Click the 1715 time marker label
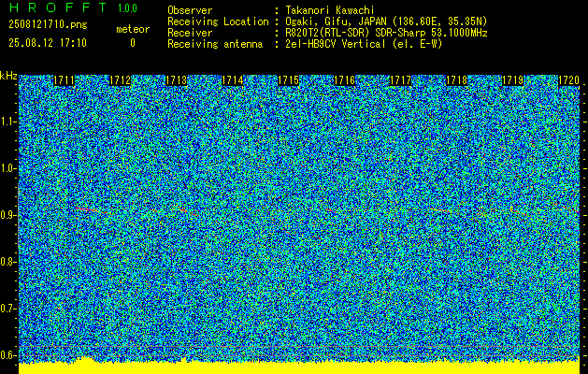This screenshot has width=588, height=374. point(288,80)
